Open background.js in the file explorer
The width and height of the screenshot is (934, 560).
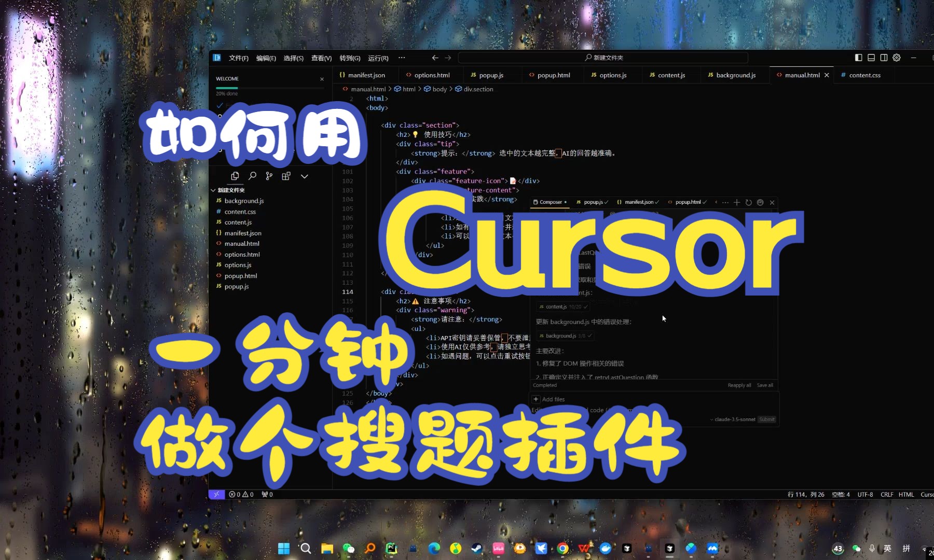[244, 201]
